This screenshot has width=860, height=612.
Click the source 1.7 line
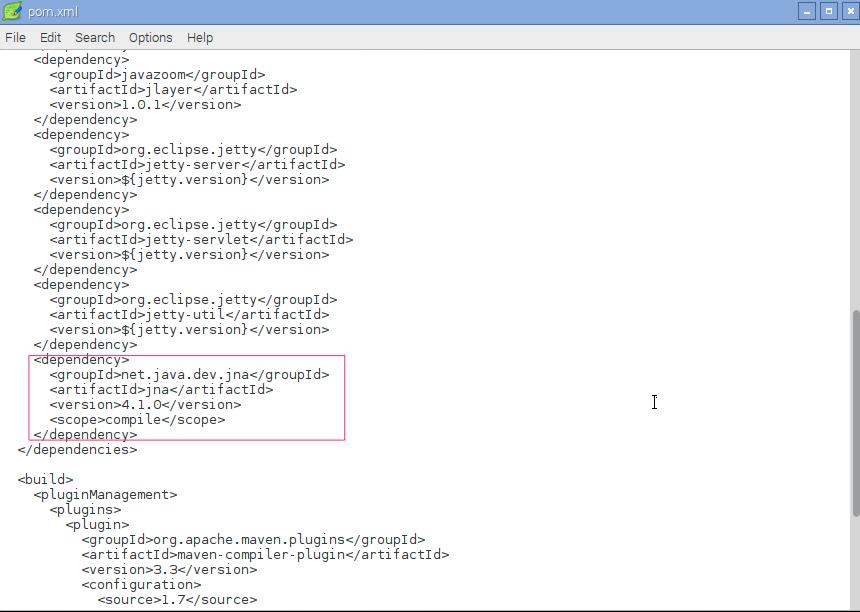click(177, 599)
